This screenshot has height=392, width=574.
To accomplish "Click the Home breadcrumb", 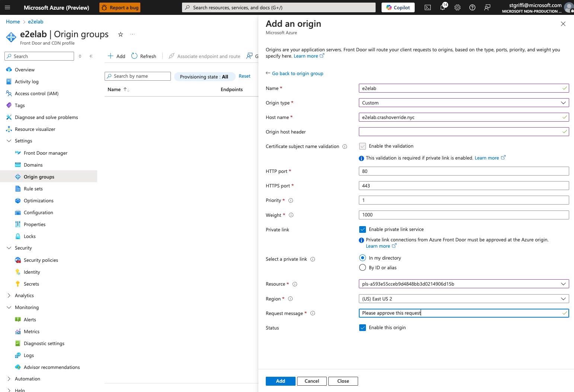I will (x=13, y=22).
